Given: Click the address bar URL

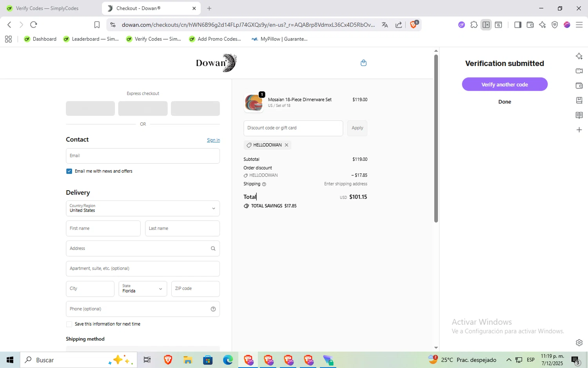Looking at the screenshot, I should 248,25.
